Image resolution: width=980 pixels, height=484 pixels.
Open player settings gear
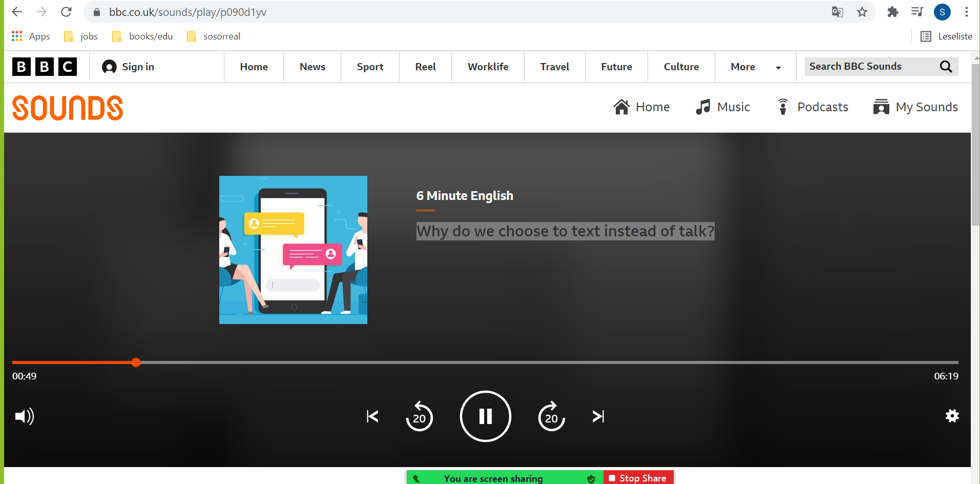952,416
